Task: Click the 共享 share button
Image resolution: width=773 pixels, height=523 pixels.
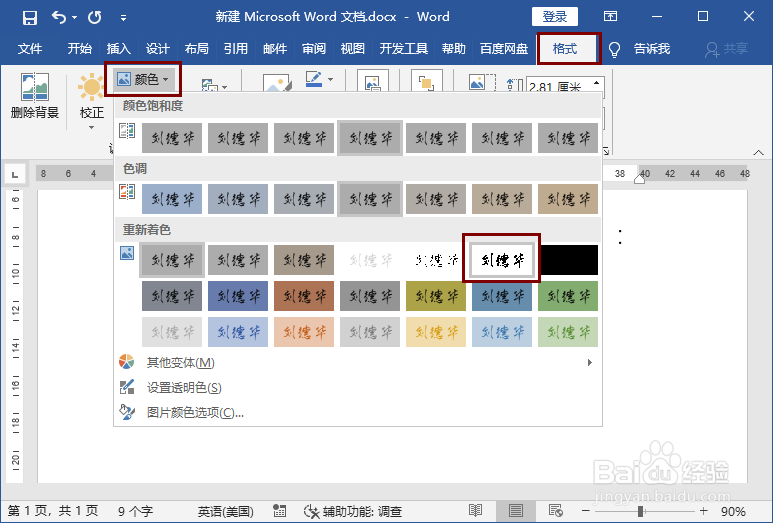Action: [x=727, y=49]
